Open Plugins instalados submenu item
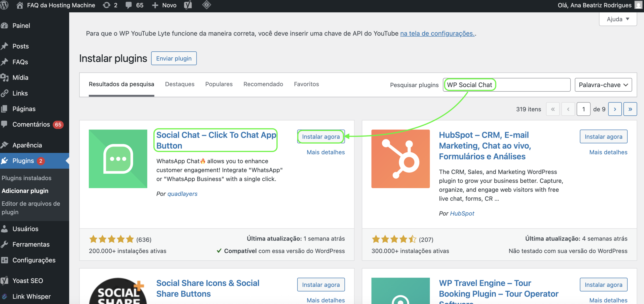Screen dimensions: 644x304 pos(26,178)
